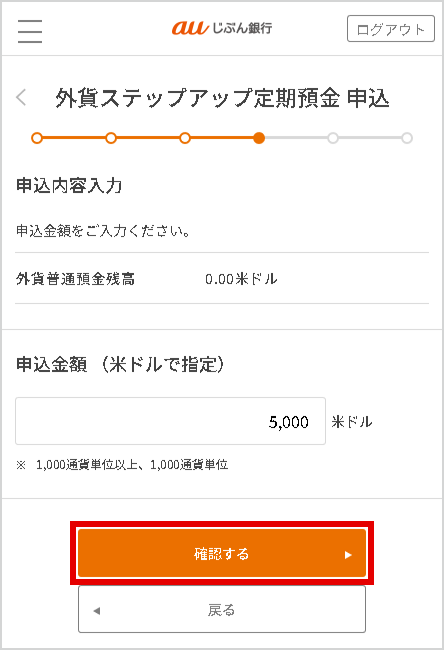Screen dimensions: 444x650
Task: Click the right arrow on 確認する button
Action: pos(348,555)
